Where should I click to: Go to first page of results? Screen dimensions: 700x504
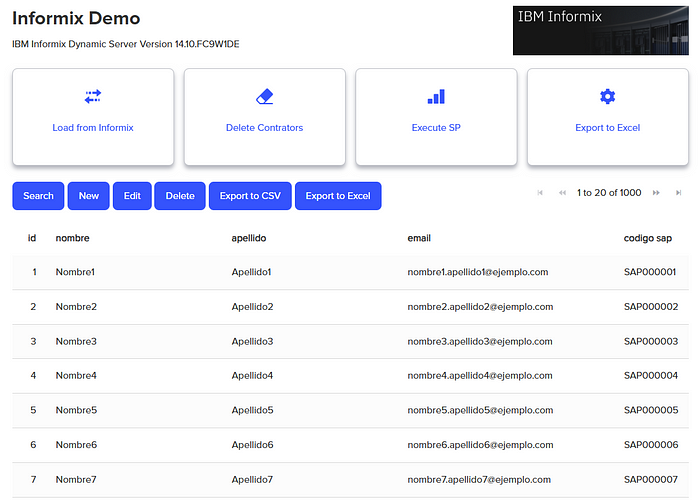point(540,192)
